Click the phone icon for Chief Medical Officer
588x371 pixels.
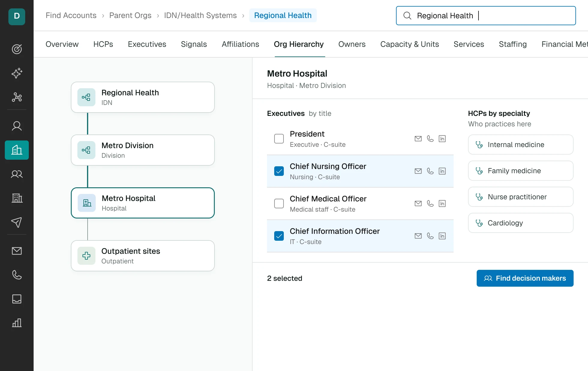click(x=430, y=204)
